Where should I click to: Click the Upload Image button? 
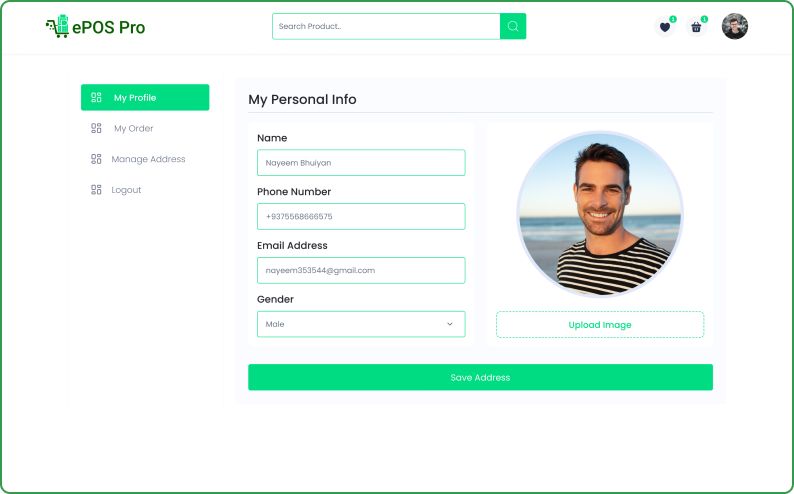click(600, 324)
